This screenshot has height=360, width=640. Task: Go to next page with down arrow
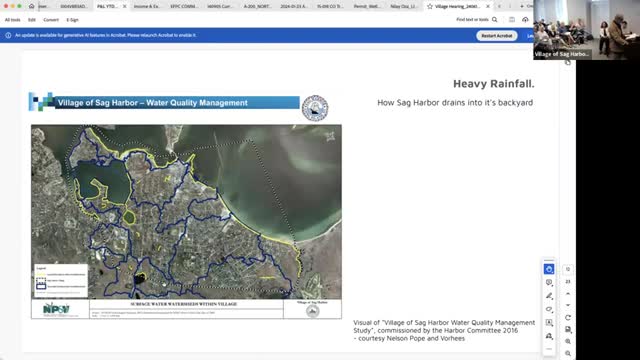coord(568,305)
